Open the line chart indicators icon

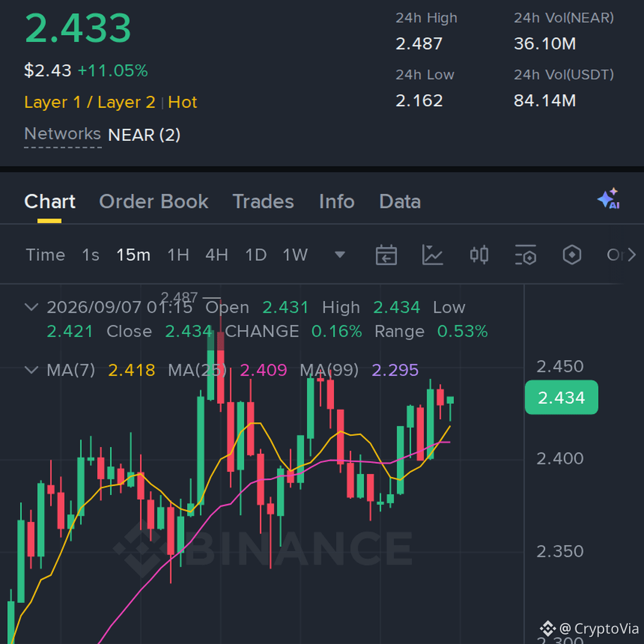[x=432, y=255]
